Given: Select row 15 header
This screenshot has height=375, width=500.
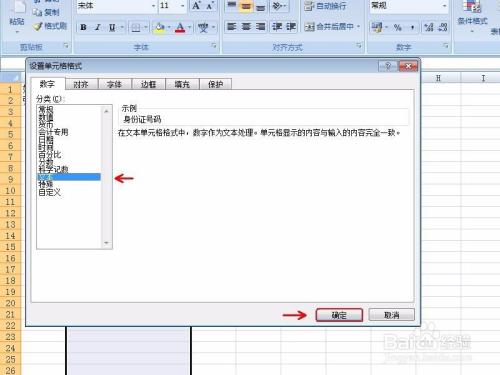Looking at the screenshot, I should (x=10, y=247).
